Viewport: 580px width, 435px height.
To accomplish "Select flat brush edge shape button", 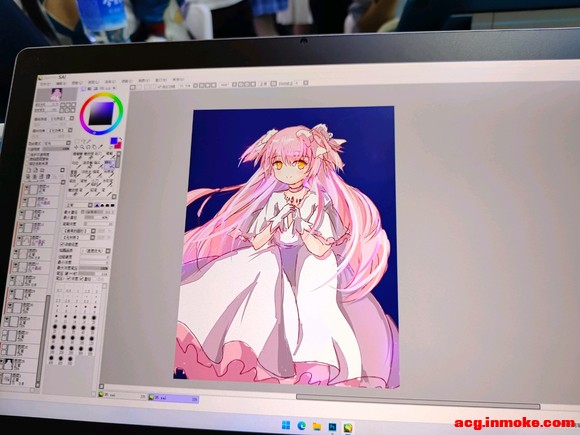I will point(112,205).
